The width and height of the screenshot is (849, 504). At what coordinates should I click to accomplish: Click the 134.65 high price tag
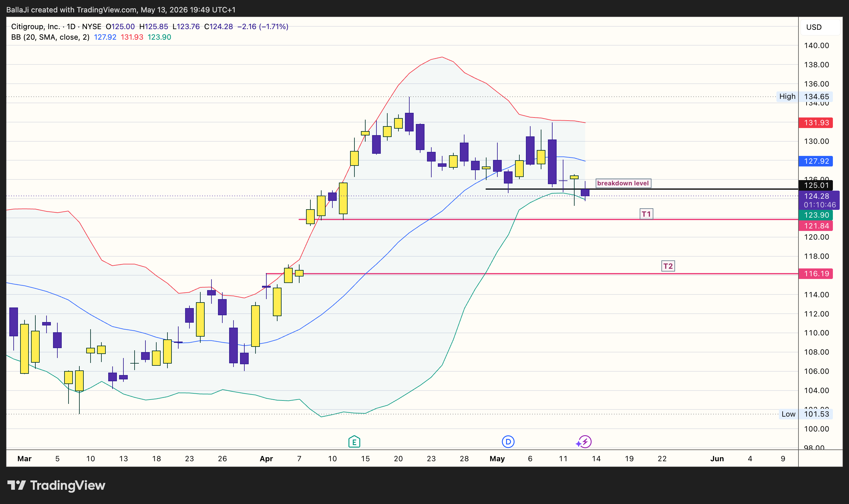[816, 96]
